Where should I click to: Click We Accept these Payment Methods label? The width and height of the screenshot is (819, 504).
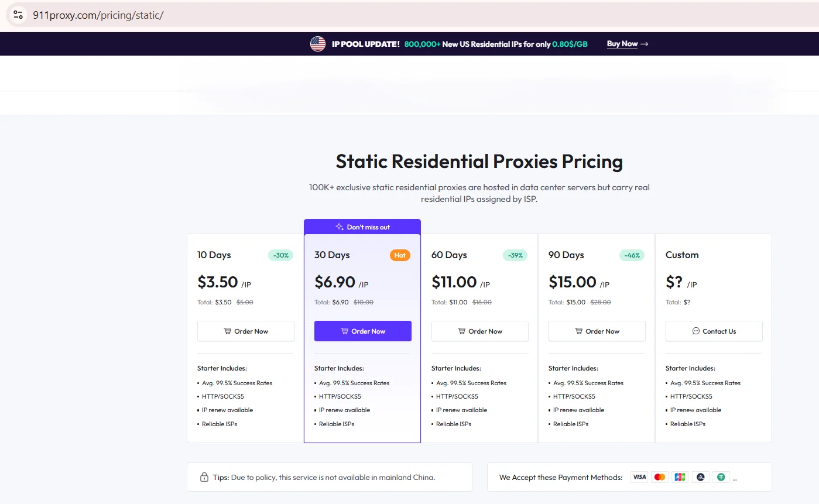561,477
